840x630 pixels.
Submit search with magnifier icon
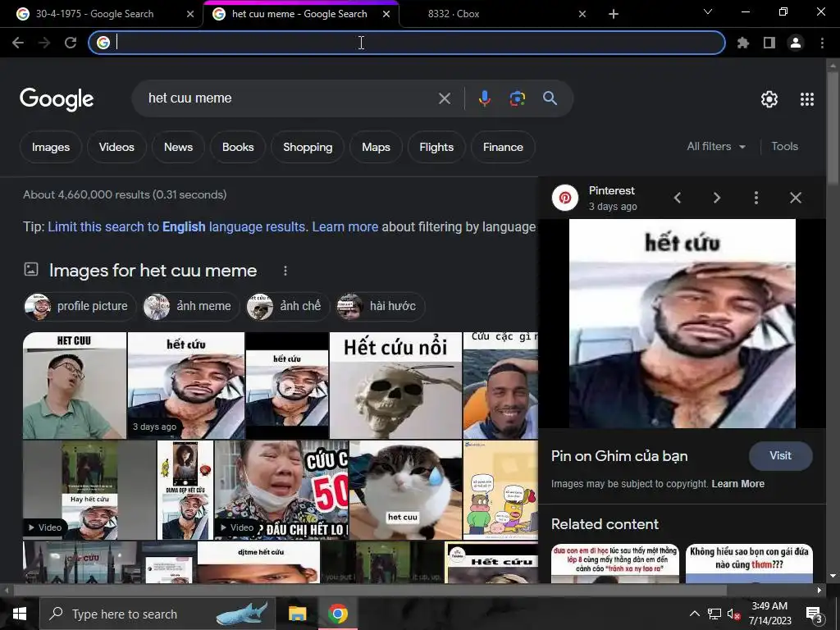tap(550, 98)
